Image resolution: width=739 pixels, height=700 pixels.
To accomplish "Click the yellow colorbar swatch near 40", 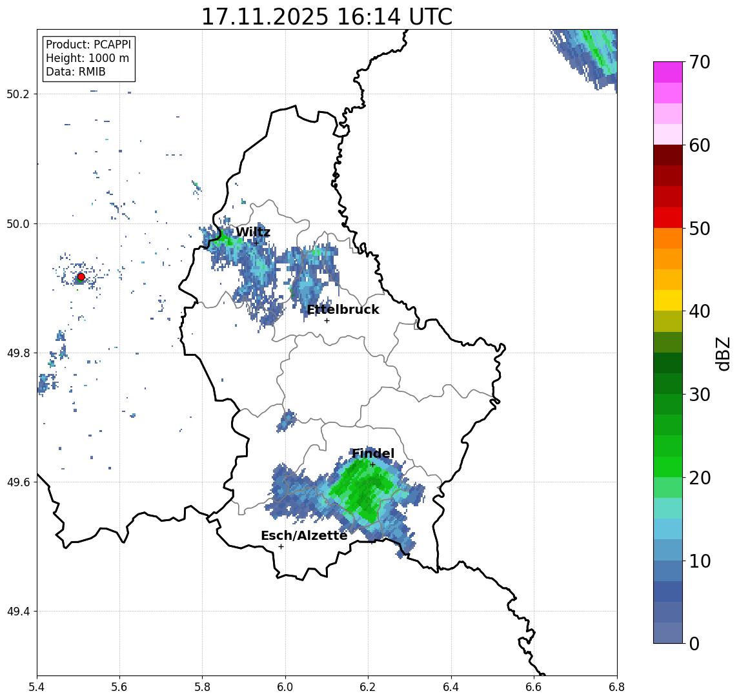I will tap(668, 300).
